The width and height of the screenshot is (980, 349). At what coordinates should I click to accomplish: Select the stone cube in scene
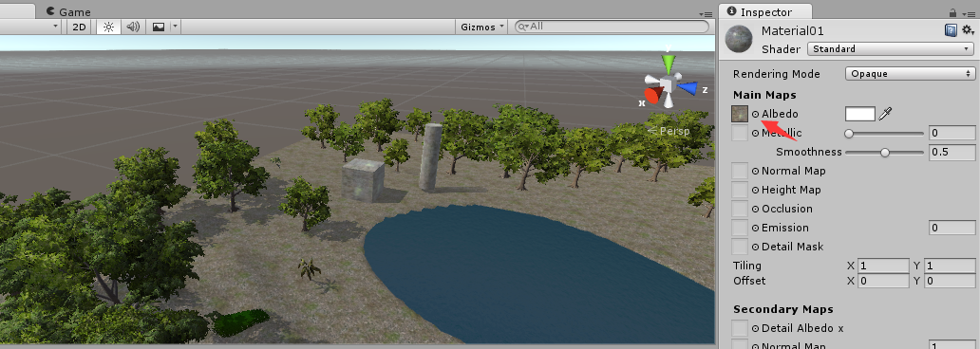(363, 180)
